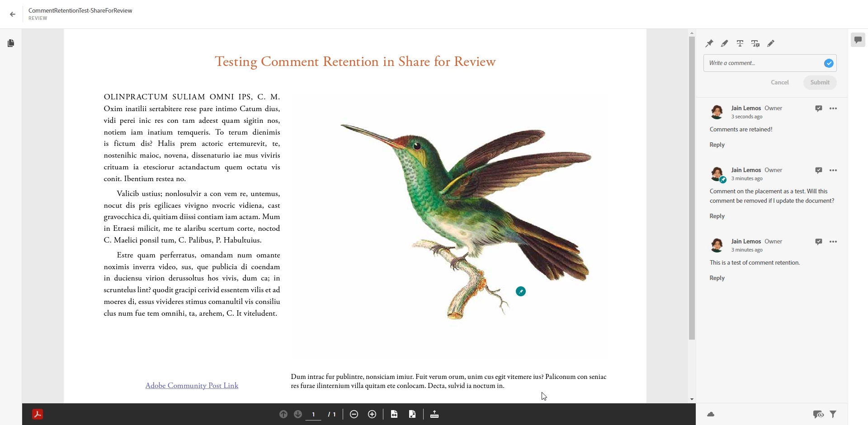Go to next page with down arrow
Image resolution: width=868 pixels, height=425 pixels.
[298, 414]
